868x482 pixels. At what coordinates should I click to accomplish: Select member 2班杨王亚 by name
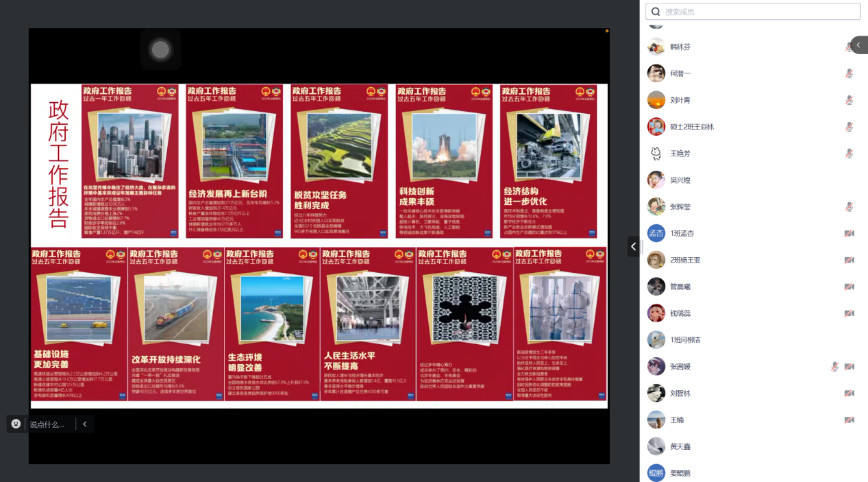(685, 260)
